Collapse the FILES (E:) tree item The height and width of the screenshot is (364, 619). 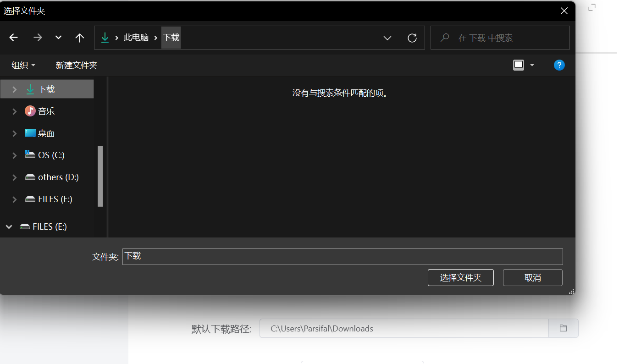(x=8, y=226)
